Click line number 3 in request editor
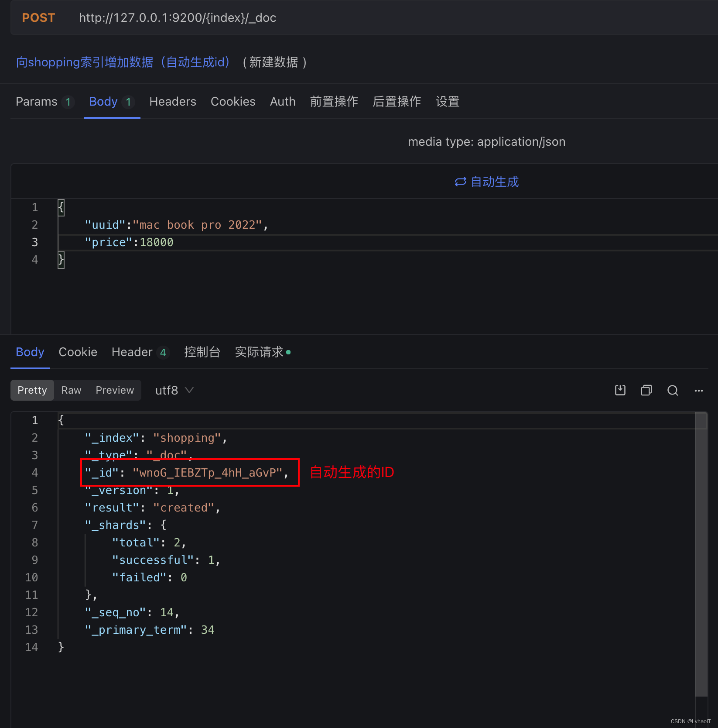 click(34, 242)
